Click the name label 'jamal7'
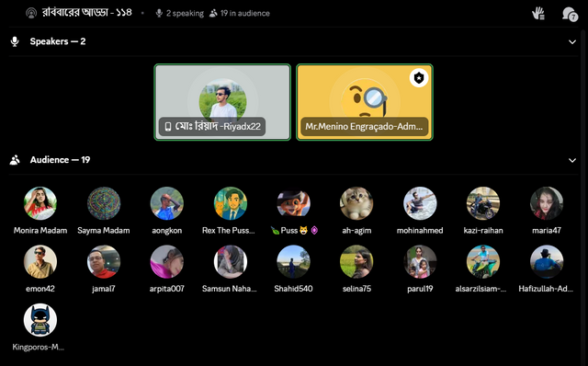This screenshot has width=588, height=366. click(104, 289)
